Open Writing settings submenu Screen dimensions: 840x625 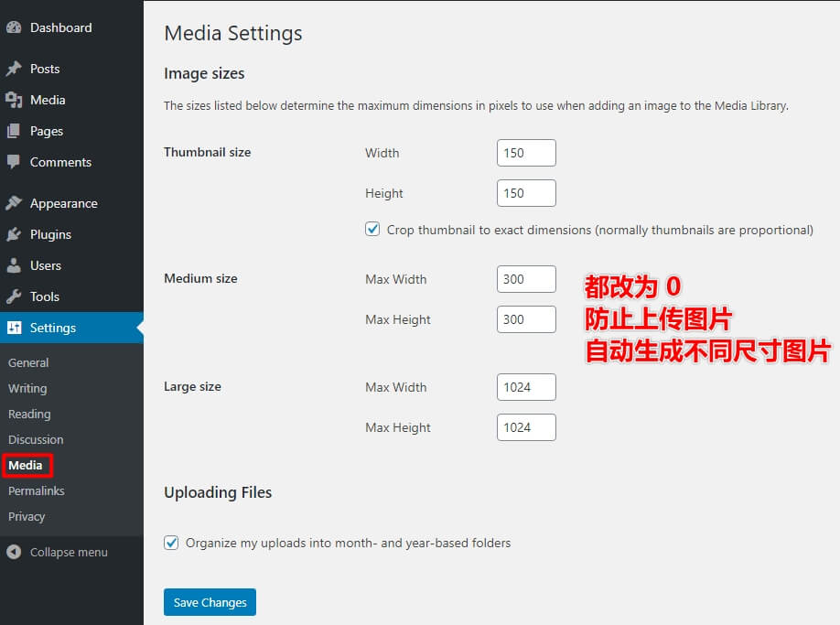point(27,388)
